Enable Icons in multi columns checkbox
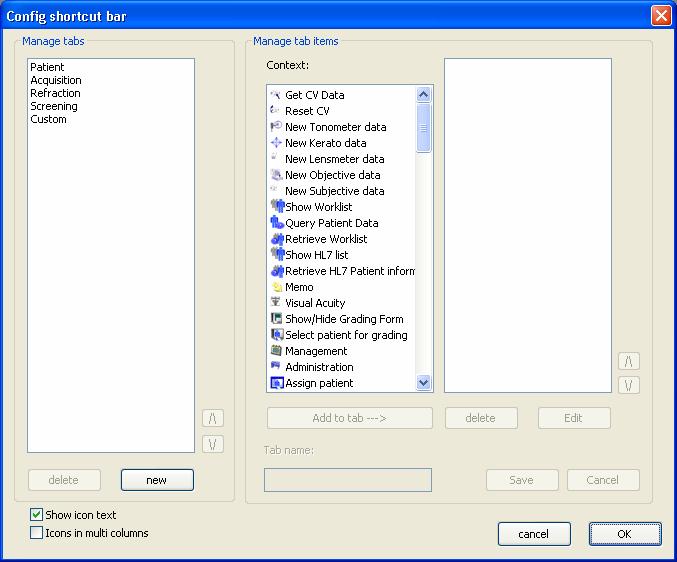Viewport: 677px width, 562px height. [x=36, y=533]
